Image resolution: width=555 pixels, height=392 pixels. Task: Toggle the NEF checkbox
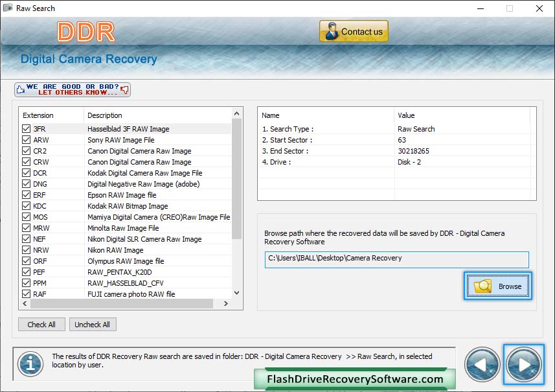(x=26, y=238)
